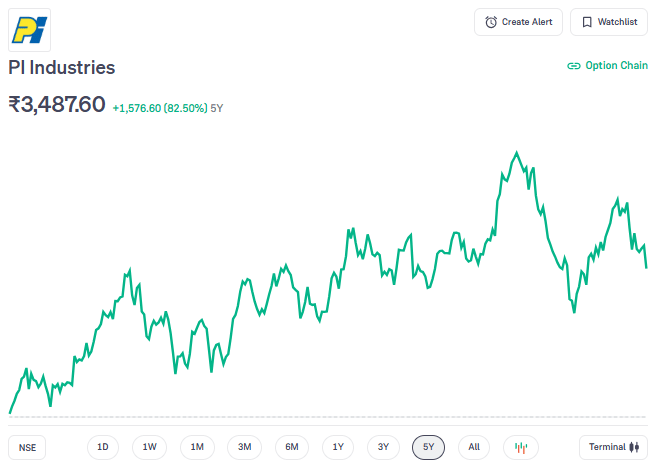661x476 pixels.
Task: Open the Create Alert button
Action: 518,22
